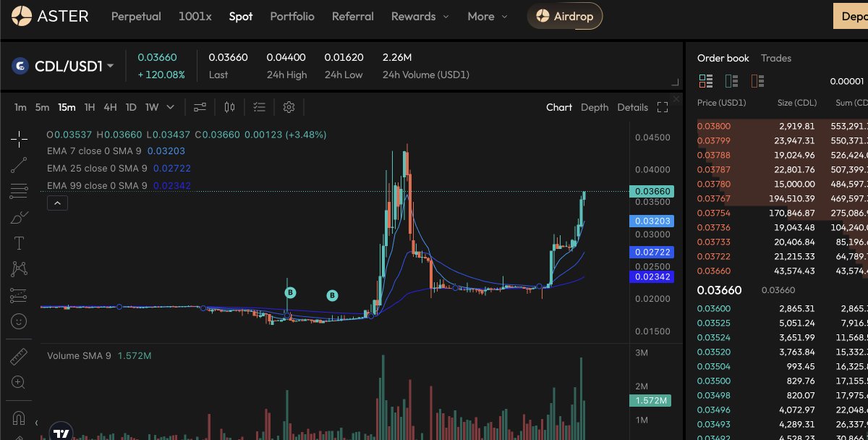Select the 1H interval
Viewport: 868px width, 440px height.
tap(90, 107)
